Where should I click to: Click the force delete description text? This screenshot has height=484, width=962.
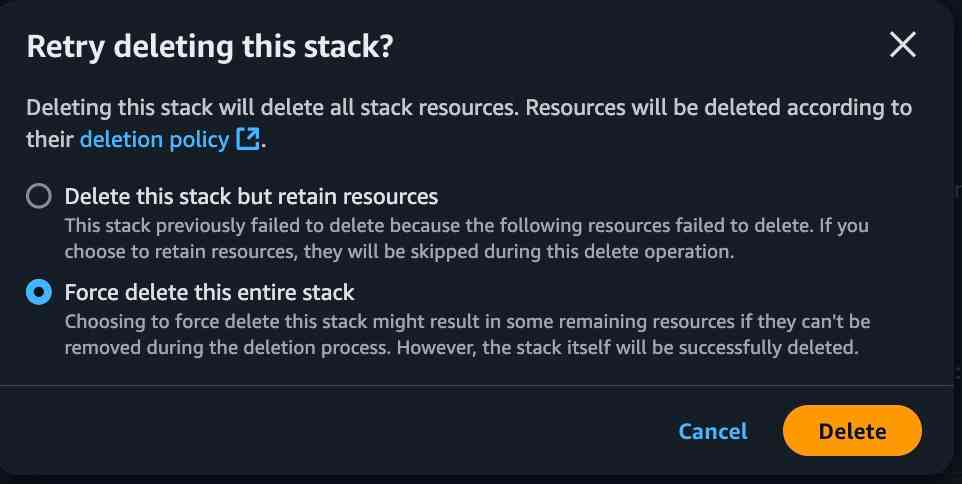coord(466,336)
